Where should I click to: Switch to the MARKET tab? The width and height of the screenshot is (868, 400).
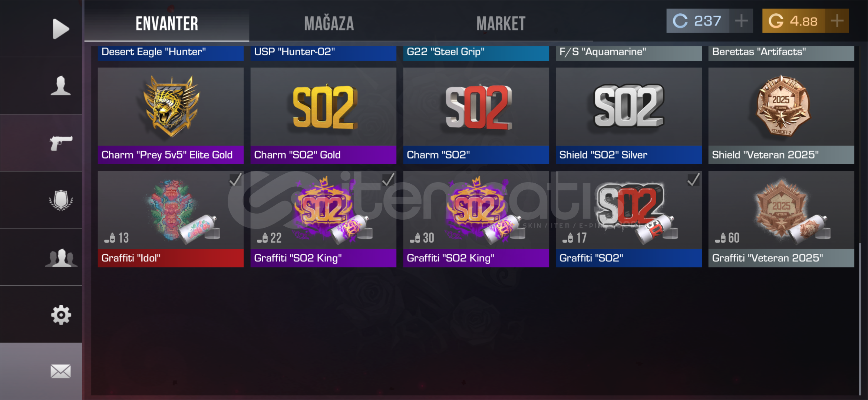(501, 24)
